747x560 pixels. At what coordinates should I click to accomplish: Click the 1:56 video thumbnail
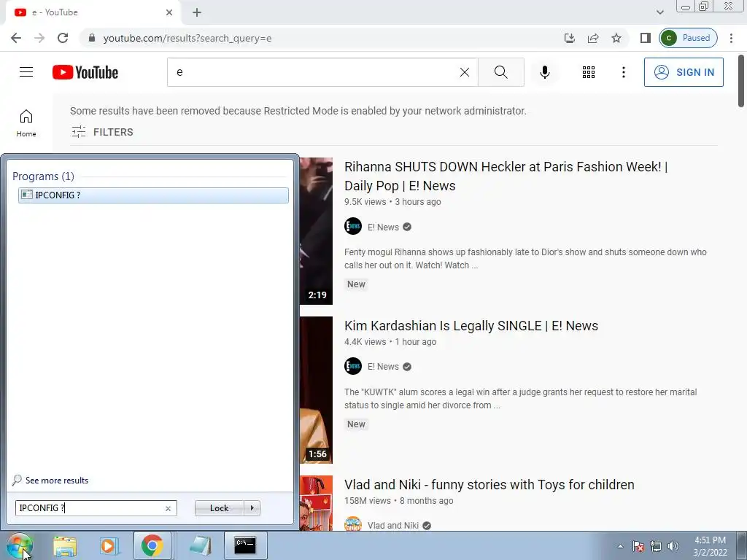click(x=316, y=390)
